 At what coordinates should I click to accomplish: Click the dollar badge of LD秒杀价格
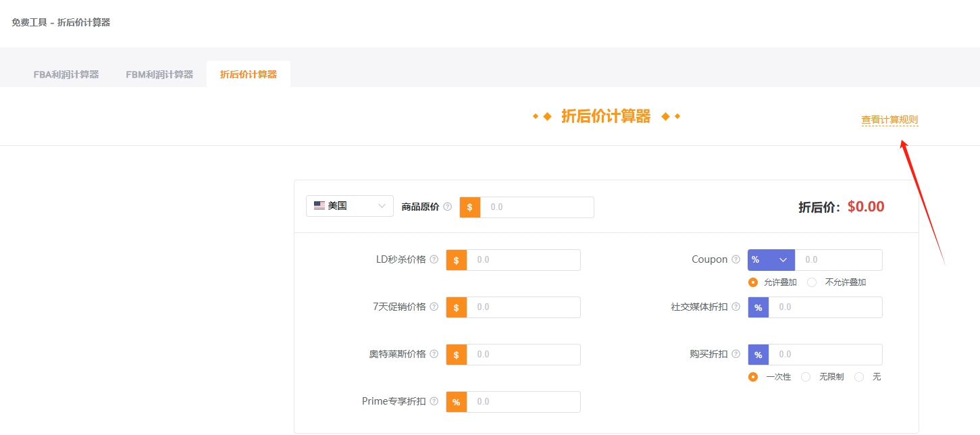(457, 260)
